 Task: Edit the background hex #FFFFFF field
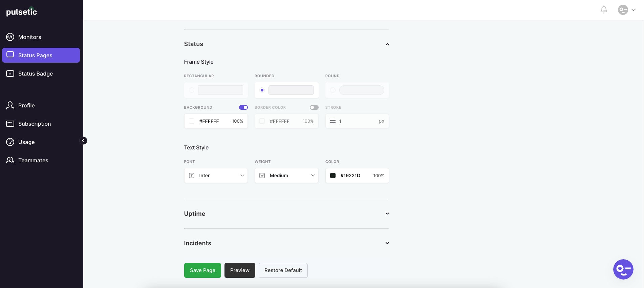(x=209, y=121)
